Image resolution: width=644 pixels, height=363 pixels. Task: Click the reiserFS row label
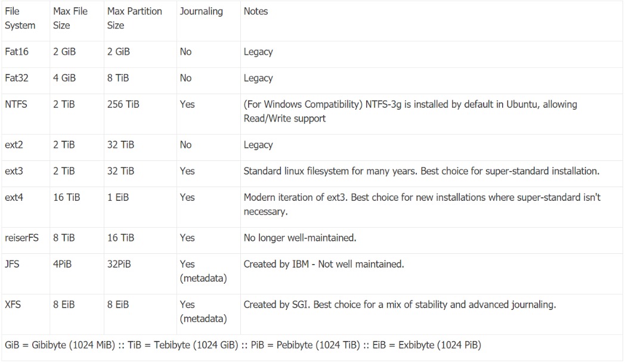21,238
